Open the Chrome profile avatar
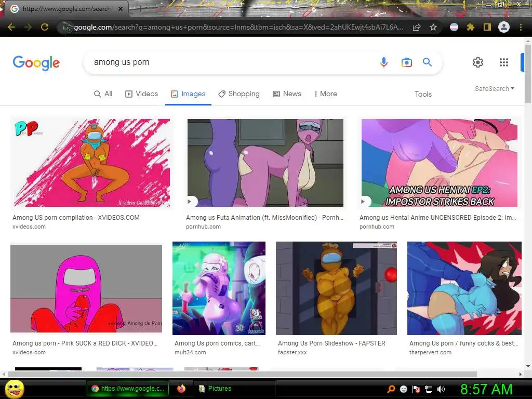Screen dimensions: 532x399 coord(504,27)
